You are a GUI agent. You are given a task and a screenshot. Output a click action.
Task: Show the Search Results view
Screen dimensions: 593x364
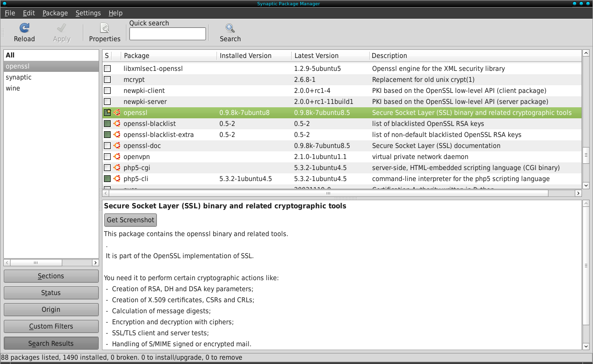(x=51, y=343)
